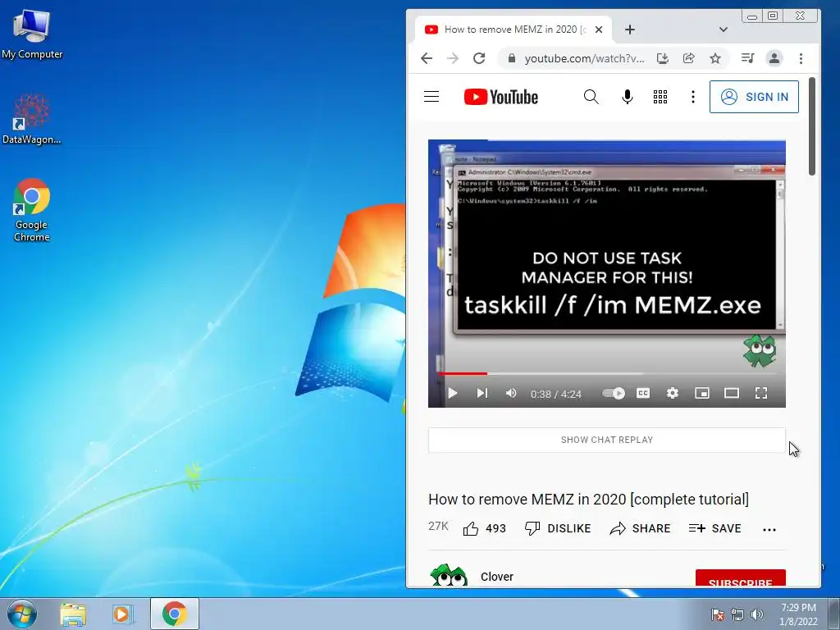
Task: Open Chrome three-dot menu
Action: pyautogui.click(x=801, y=58)
